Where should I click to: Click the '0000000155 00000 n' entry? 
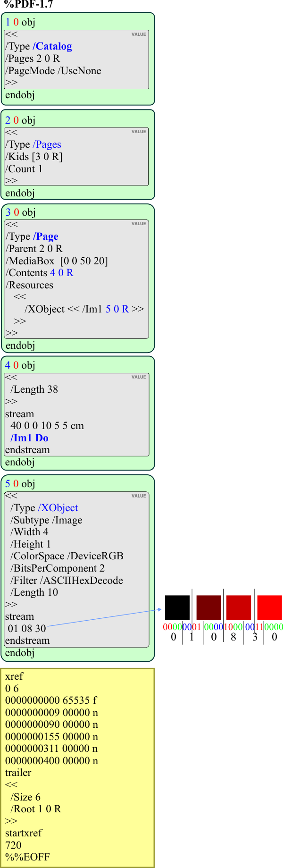coord(52,737)
